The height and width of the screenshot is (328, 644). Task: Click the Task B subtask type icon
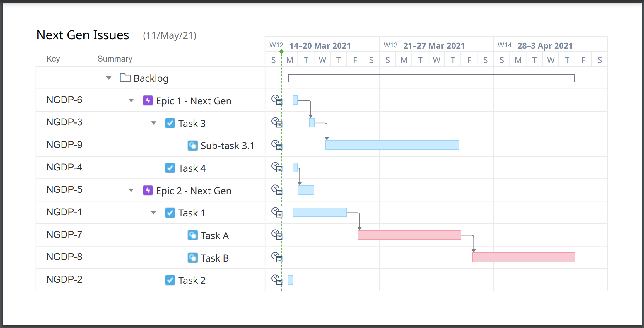(192, 258)
